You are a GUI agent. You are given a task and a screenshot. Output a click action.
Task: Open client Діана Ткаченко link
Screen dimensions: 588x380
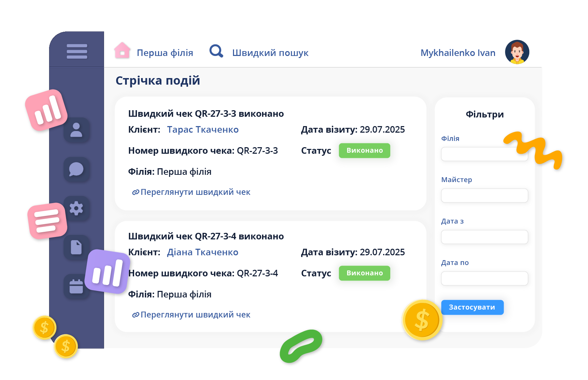point(203,252)
